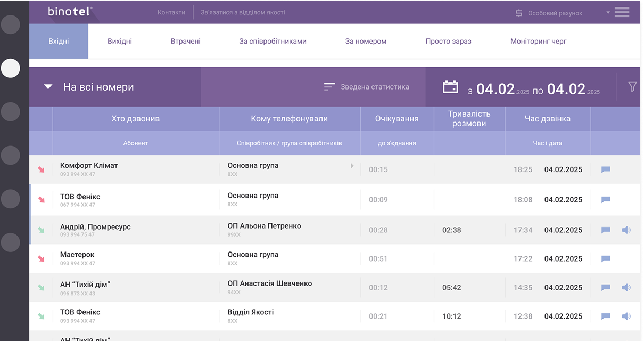Click the binotel logo
The width and height of the screenshot is (644, 341).
point(70,11)
